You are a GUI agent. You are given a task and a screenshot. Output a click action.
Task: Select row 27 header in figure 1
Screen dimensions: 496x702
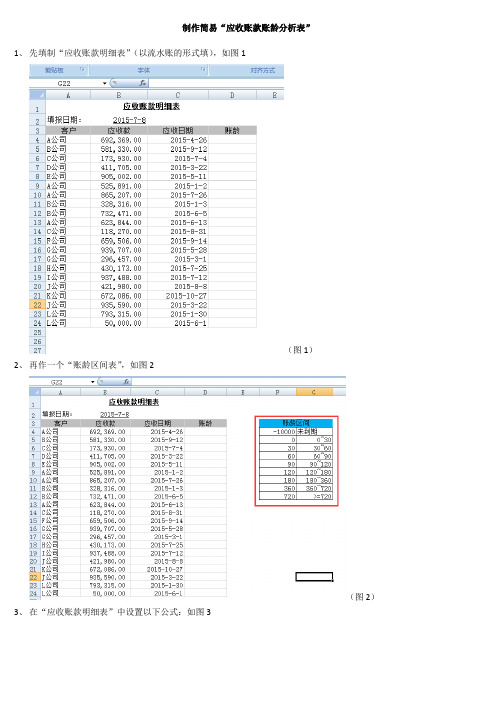click(x=38, y=351)
